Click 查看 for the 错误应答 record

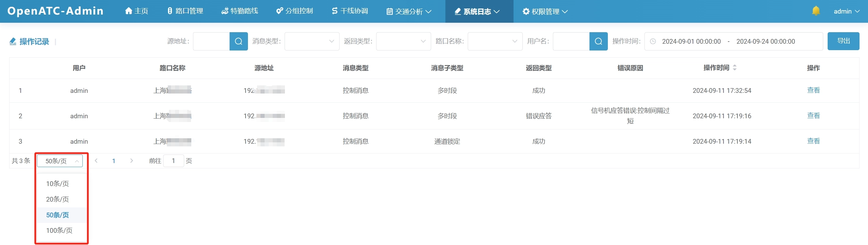tap(813, 116)
